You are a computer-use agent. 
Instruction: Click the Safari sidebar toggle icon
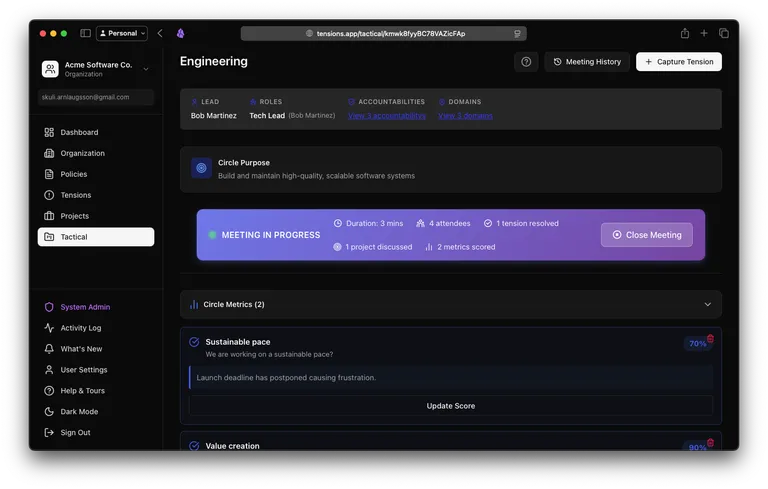click(x=85, y=33)
